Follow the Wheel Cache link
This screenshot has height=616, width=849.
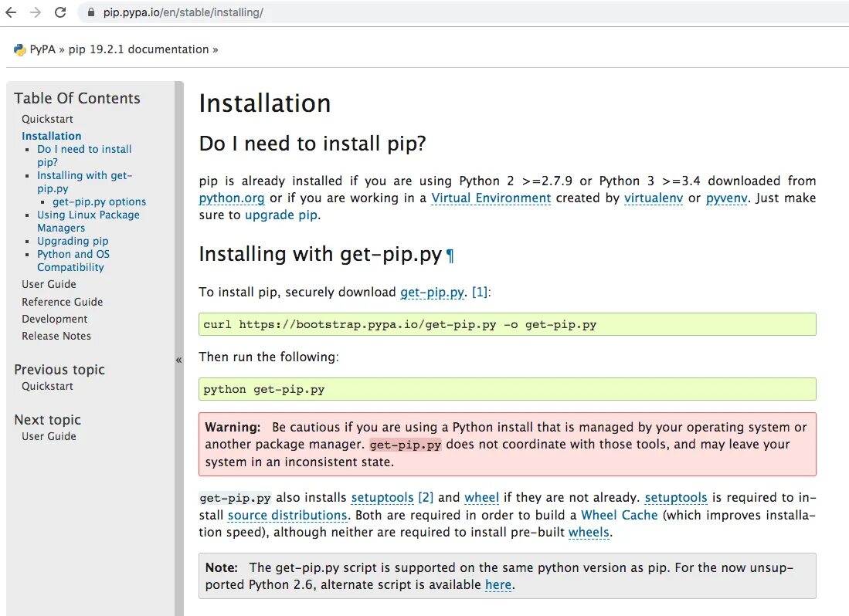(x=620, y=515)
